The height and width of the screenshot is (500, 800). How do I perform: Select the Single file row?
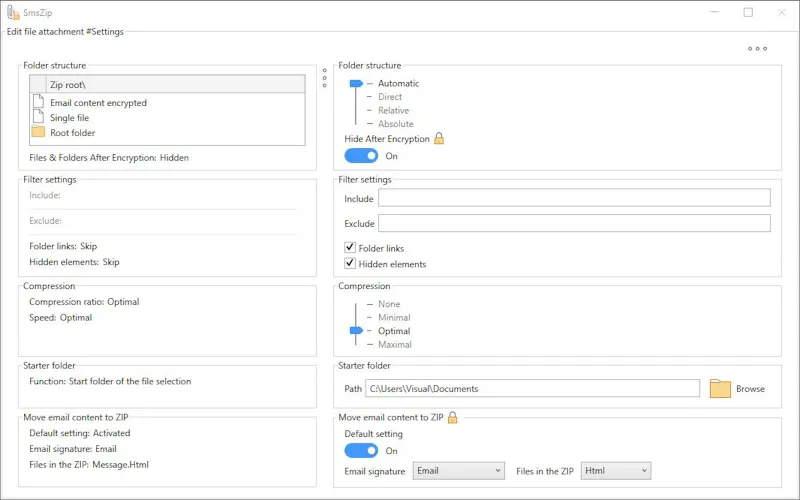click(x=167, y=117)
